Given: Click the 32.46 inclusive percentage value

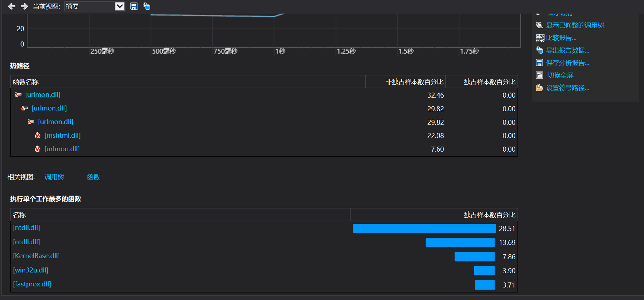Looking at the screenshot, I should point(436,95).
